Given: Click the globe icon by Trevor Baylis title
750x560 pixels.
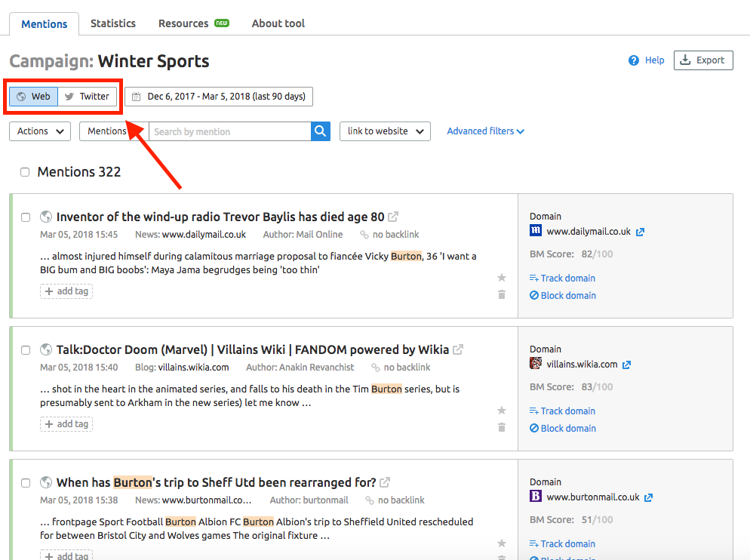Looking at the screenshot, I should [x=46, y=217].
